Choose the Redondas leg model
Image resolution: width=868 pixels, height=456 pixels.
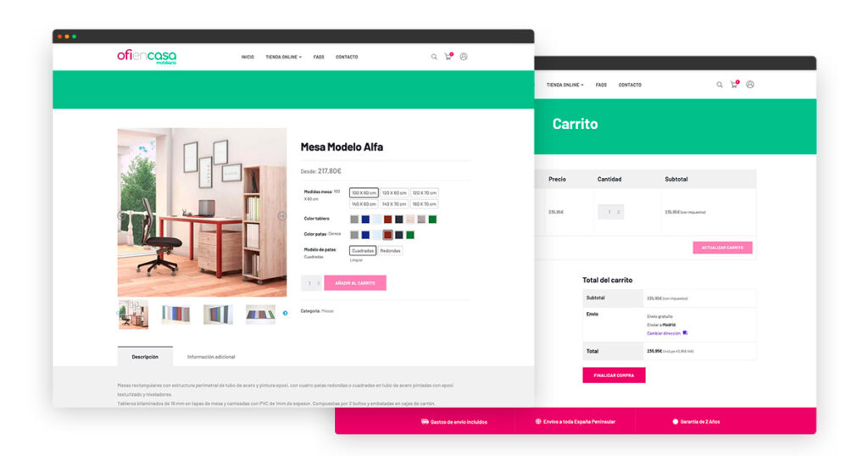[390, 251]
